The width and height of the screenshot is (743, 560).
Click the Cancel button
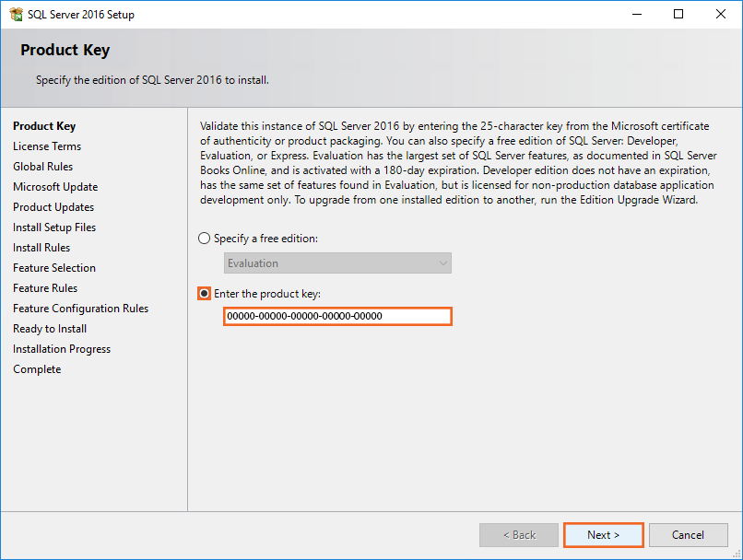pos(688,535)
